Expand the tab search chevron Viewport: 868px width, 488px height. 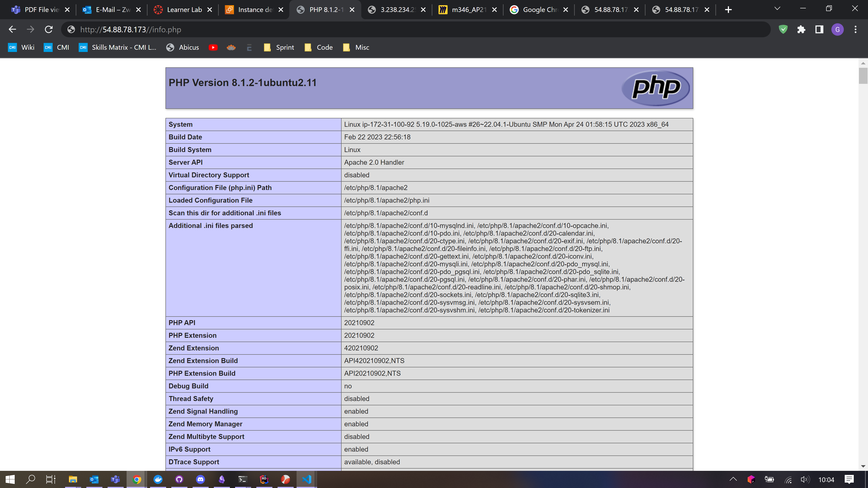pos(777,9)
